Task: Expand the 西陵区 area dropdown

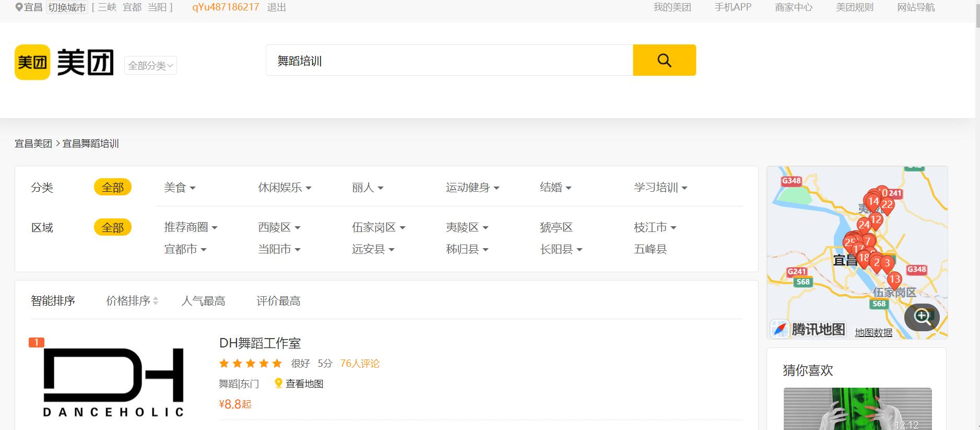Action: 279,227
